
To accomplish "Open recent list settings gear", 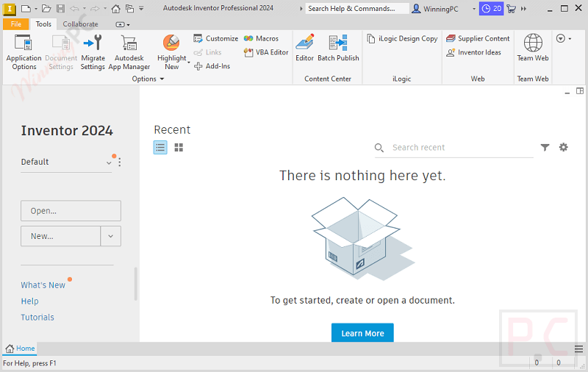I will [x=563, y=147].
